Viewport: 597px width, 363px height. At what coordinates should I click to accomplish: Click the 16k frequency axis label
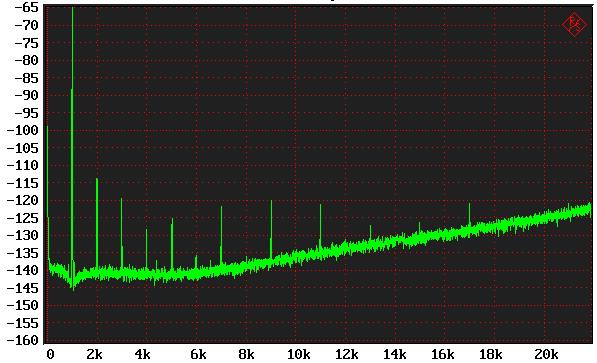442,355
